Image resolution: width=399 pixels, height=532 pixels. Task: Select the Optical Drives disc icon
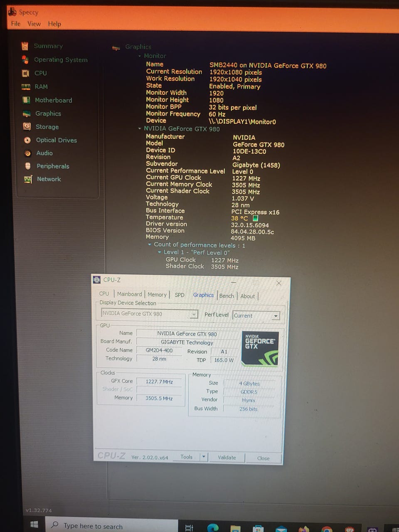[x=27, y=140]
